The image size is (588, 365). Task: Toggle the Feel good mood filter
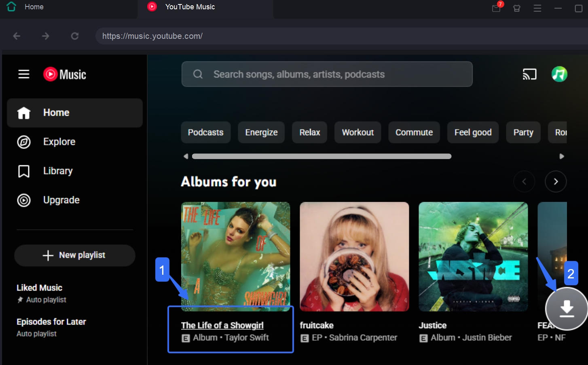[x=473, y=132]
